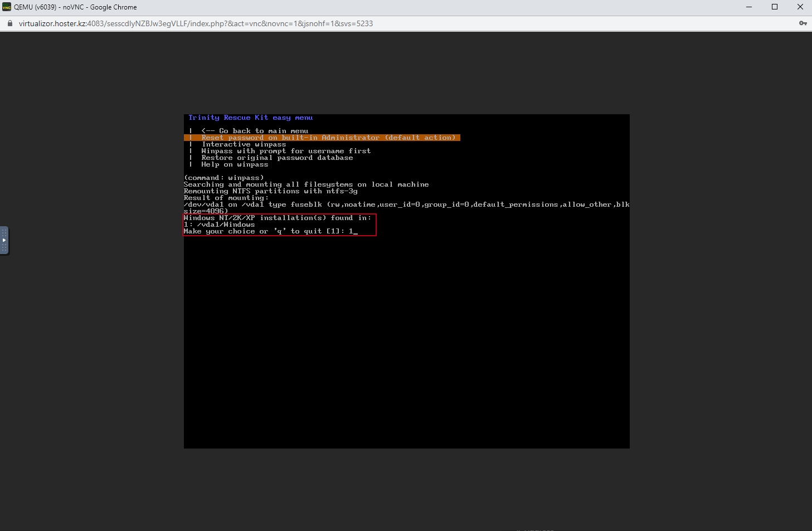Choose Reset password on built-in Administrator

[x=328, y=138]
